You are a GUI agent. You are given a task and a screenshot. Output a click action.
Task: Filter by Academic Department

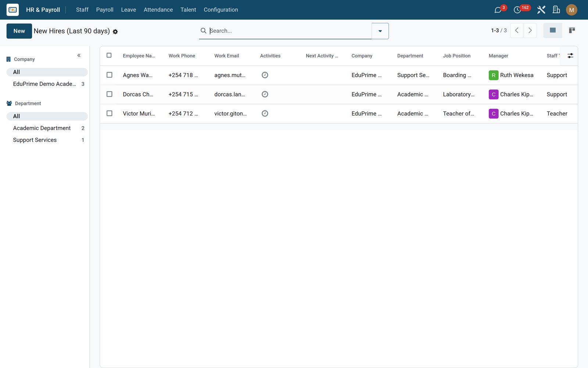coord(47,128)
